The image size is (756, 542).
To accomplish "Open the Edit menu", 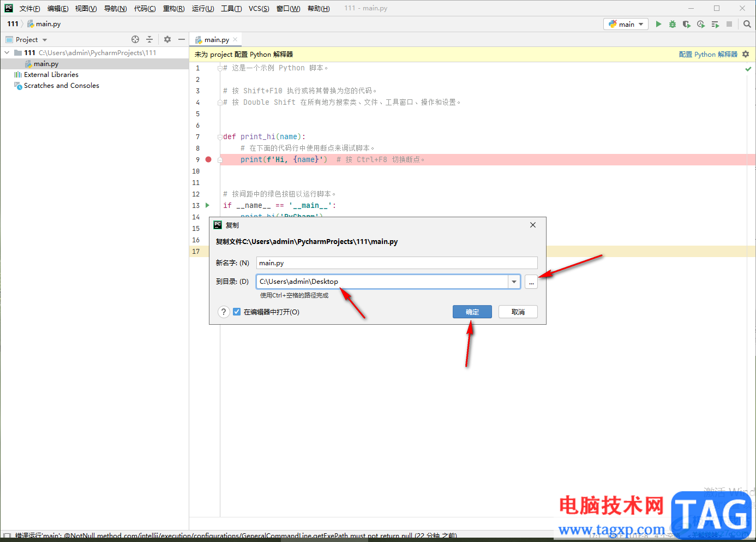I will click(58, 8).
